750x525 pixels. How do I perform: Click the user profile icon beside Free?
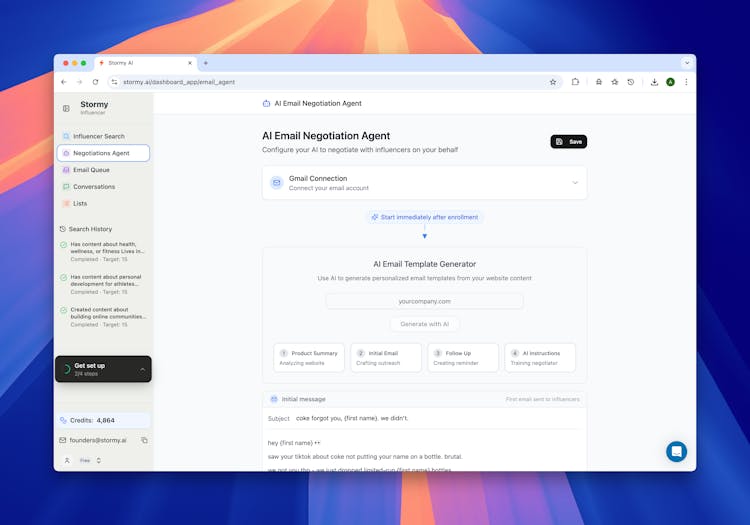coord(67,461)
